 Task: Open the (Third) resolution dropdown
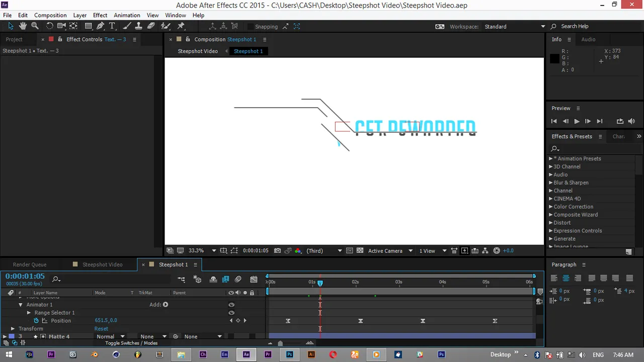coord(324,250)
